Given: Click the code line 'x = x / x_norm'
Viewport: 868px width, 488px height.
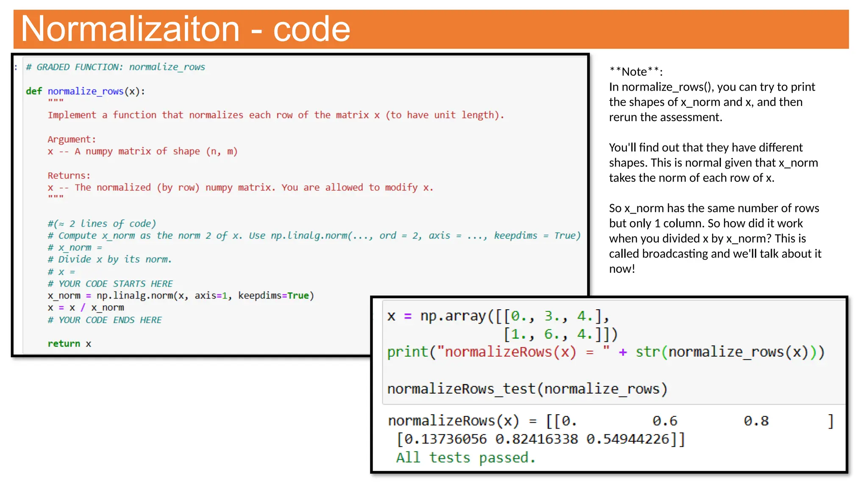Looking at the screenshot, I should [86, 308].
